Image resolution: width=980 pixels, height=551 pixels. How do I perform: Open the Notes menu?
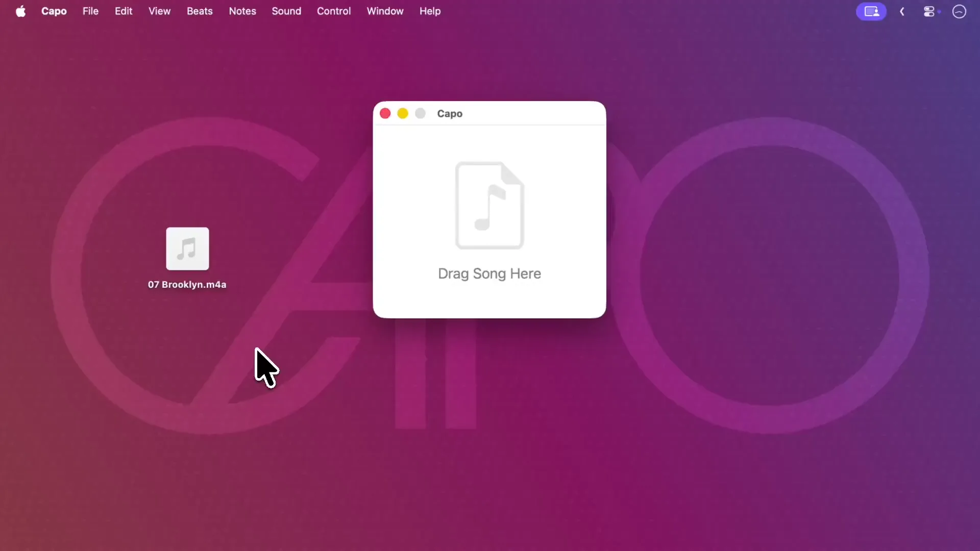coord(242,11)
